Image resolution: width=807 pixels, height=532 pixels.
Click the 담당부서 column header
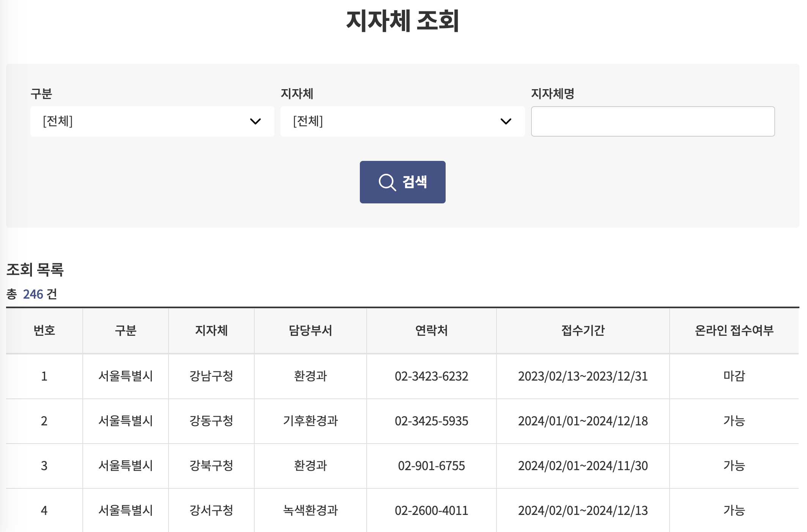coord(310,331)
